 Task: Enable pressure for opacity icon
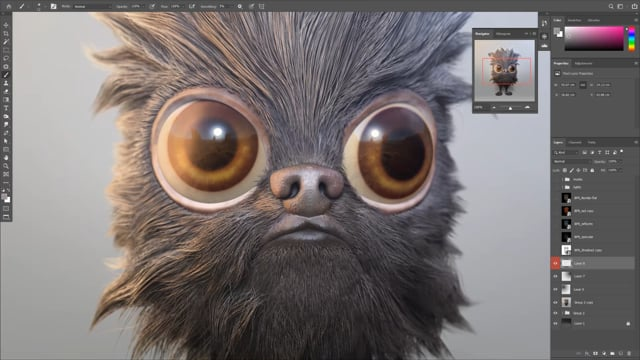pyautogui.click(x=152, y=7)
